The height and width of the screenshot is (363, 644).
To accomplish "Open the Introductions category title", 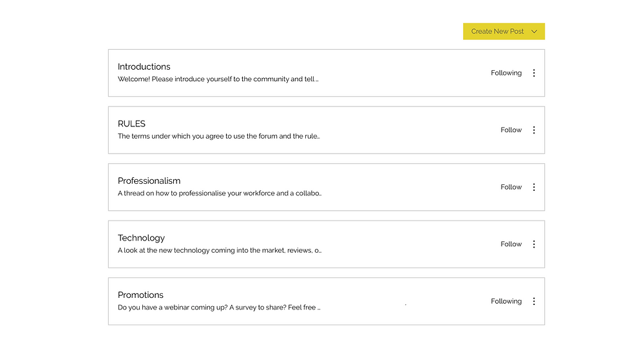I will click(144, 66).
